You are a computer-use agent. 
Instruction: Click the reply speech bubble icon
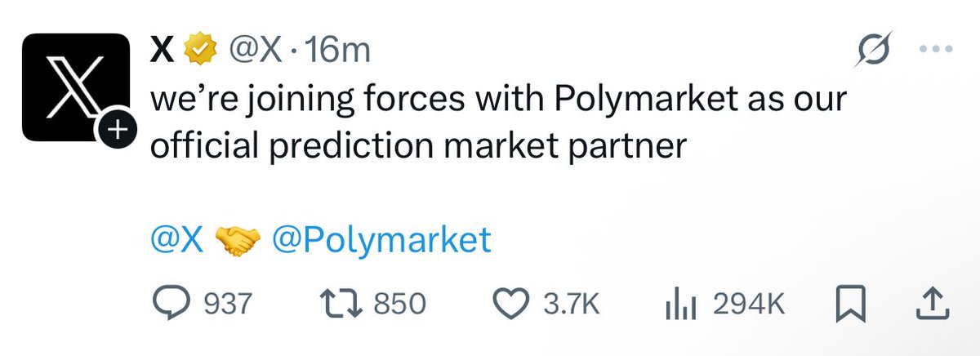tap(173, 305)
